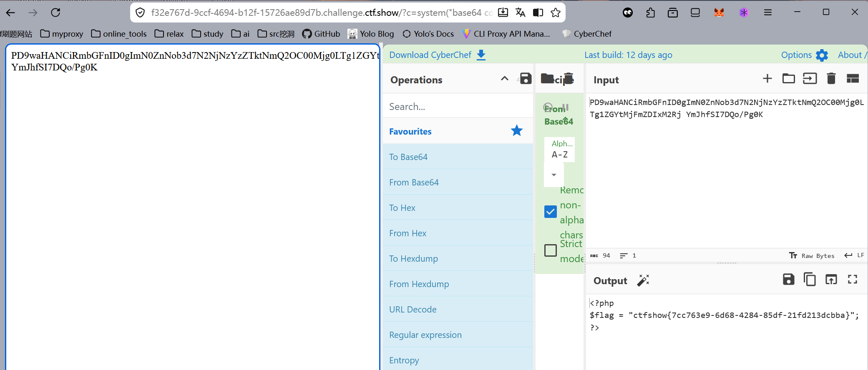Image resolution: width=868 pixels, height=370 pixels.
Task: Open the purple snowflake extension
Action: tap(744, 12)
